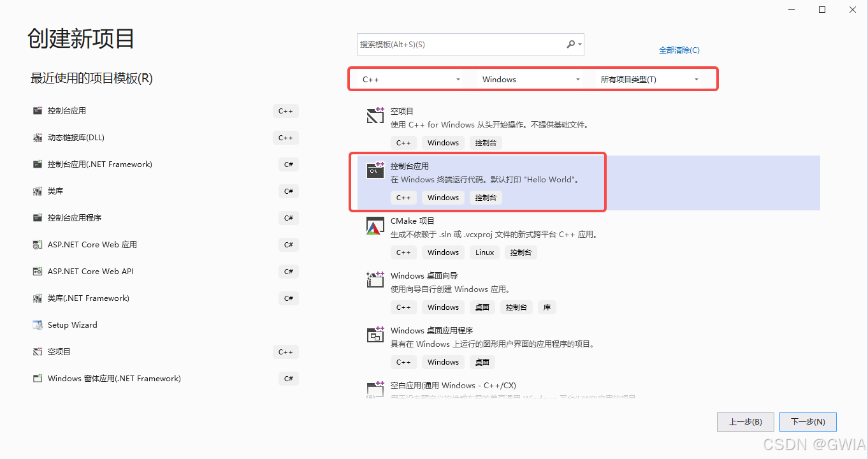Click the recent 空项目 template icon
Viewport: 868px width, 459px height.
tap(37, 352)
